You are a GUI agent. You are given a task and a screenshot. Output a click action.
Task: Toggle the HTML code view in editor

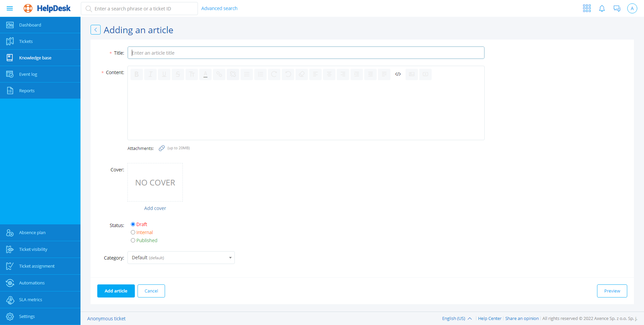pyautogui.click(x=398, y=74)
